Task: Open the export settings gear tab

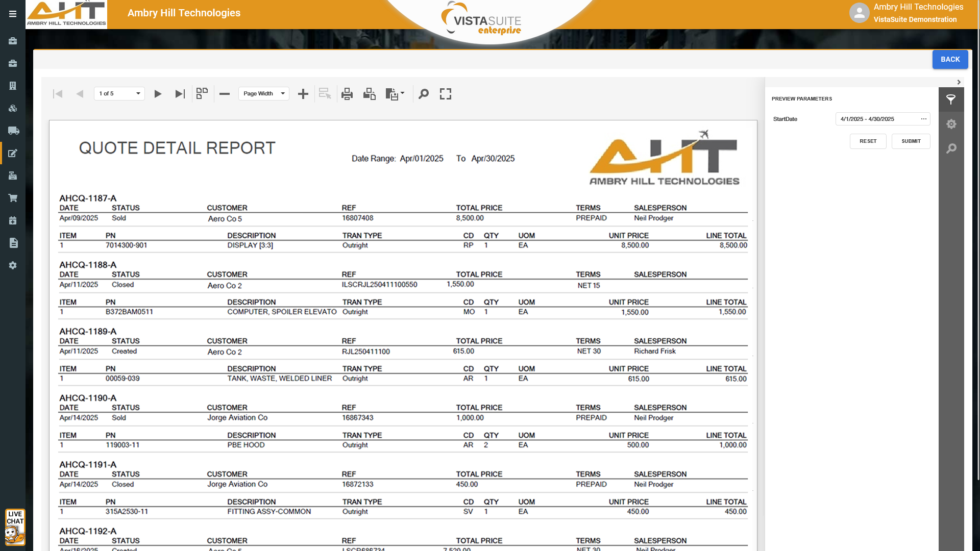Action: coord(951,124)
